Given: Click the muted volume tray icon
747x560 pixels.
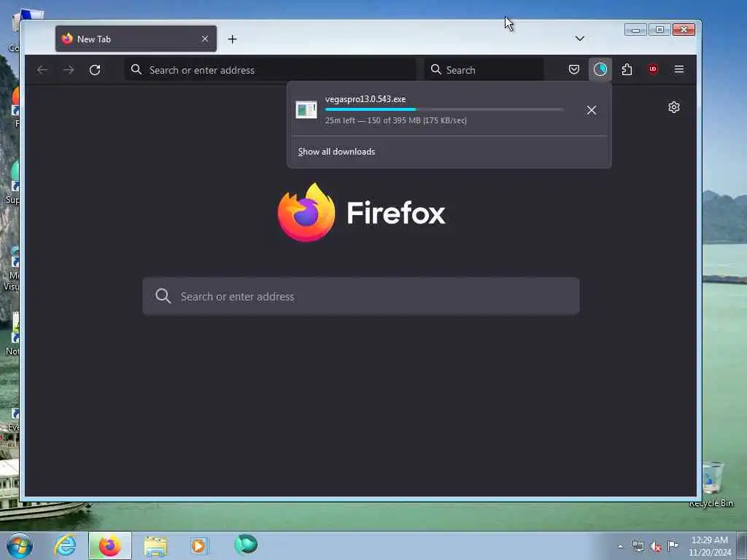Looking at the screenshot, I should (x=656, y=547).
